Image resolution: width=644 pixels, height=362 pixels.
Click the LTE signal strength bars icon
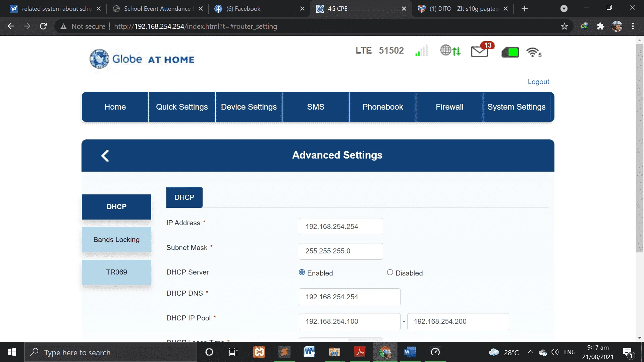point(421,51)
